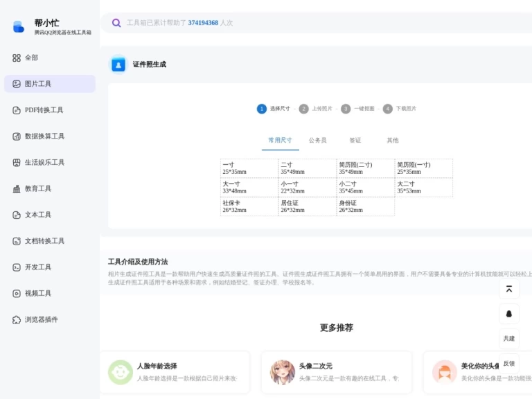
Task: Open the 美化你的头像 recommendation title
Action: (x=480, y=366)
